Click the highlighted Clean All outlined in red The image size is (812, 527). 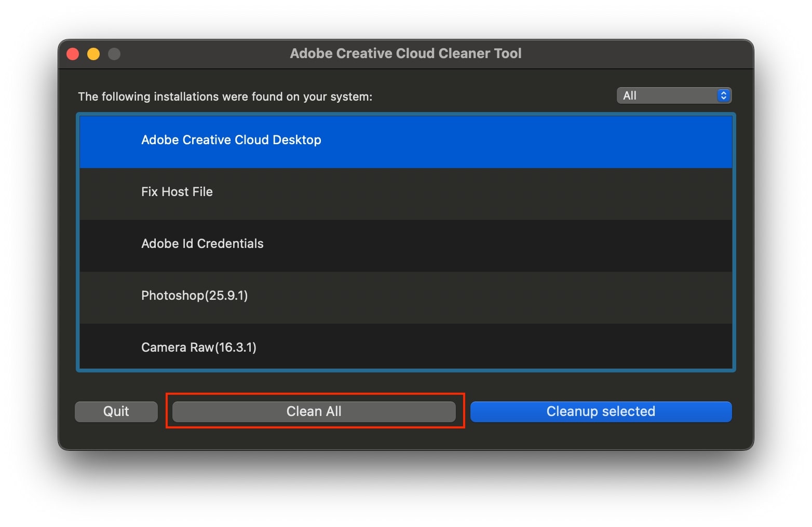313,411
